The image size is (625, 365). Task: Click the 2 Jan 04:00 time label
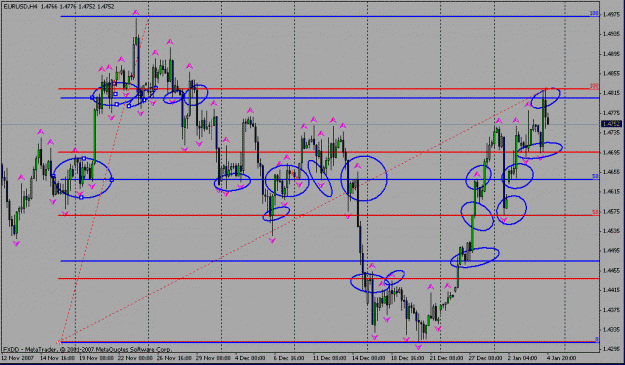[x=523, y=358]
